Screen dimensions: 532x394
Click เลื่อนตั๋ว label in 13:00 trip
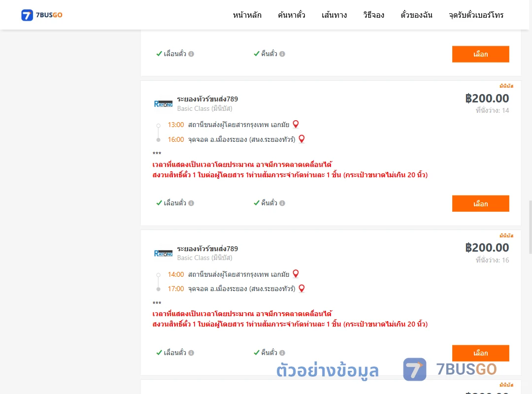click(175, 203)
